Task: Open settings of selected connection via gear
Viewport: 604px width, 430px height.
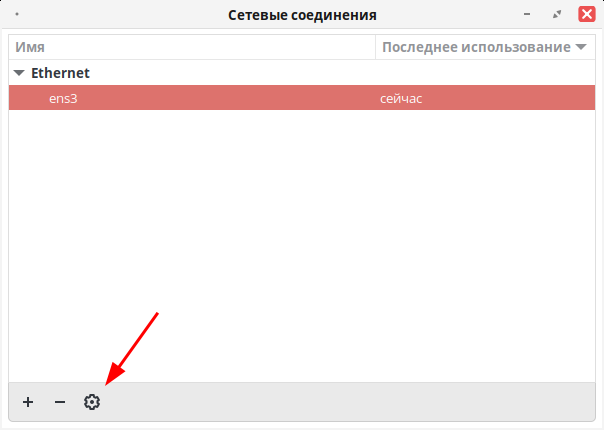Action: point(92,402)
